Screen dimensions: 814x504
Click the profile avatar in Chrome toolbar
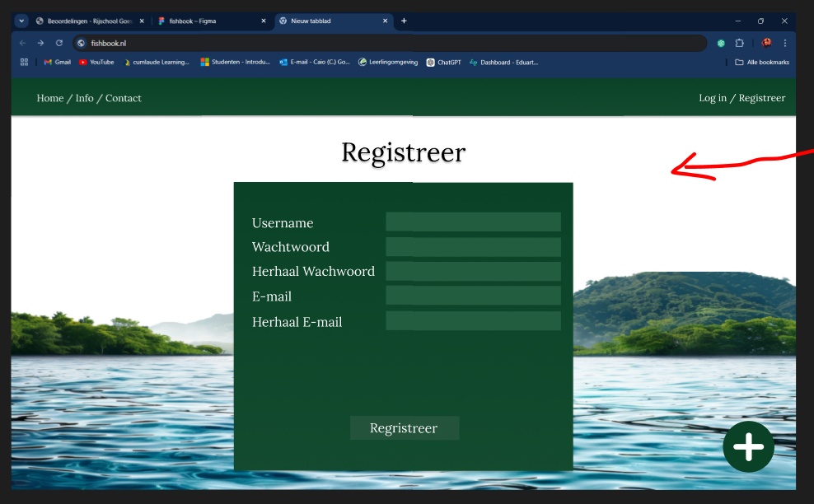pos(766,43)
